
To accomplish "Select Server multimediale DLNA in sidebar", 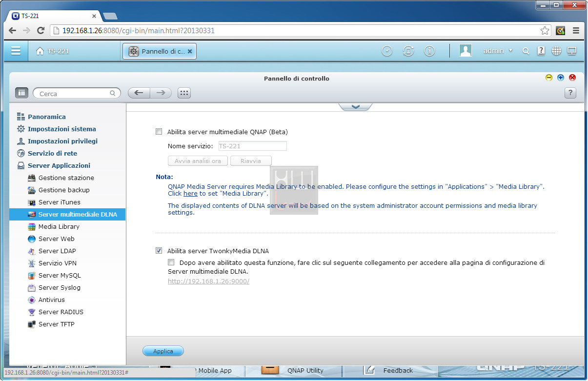I will tap(67, 215).
